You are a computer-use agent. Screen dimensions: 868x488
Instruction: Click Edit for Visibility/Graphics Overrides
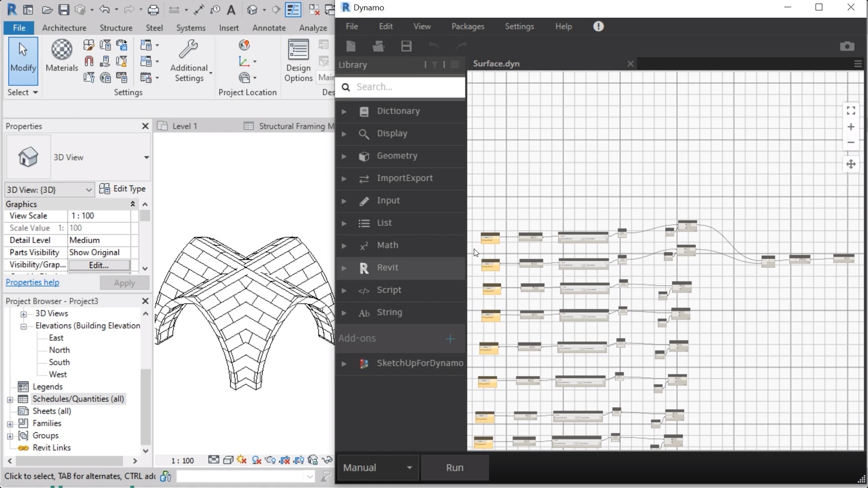click(x=99, y=265)
